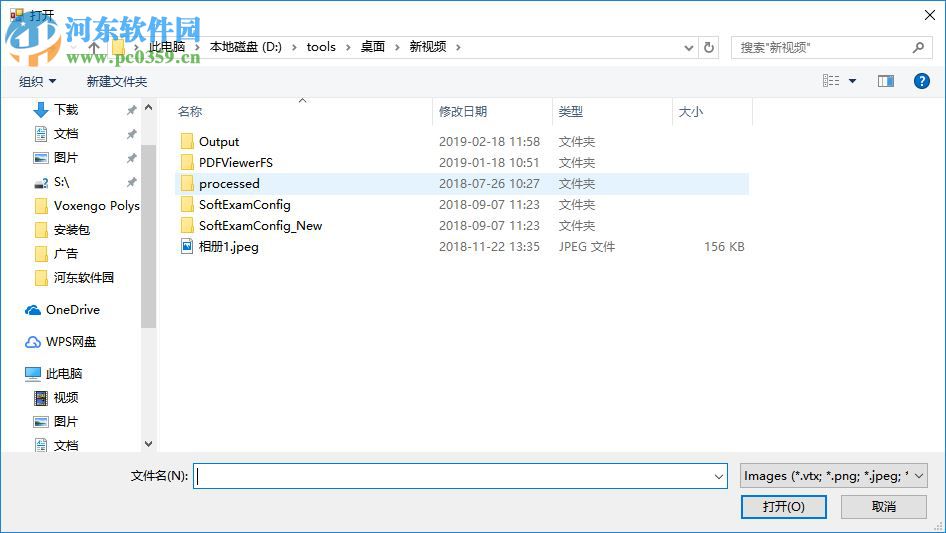Click the 取消 cancel button
This screenshot has width=946, height=533.
(884, 506)
